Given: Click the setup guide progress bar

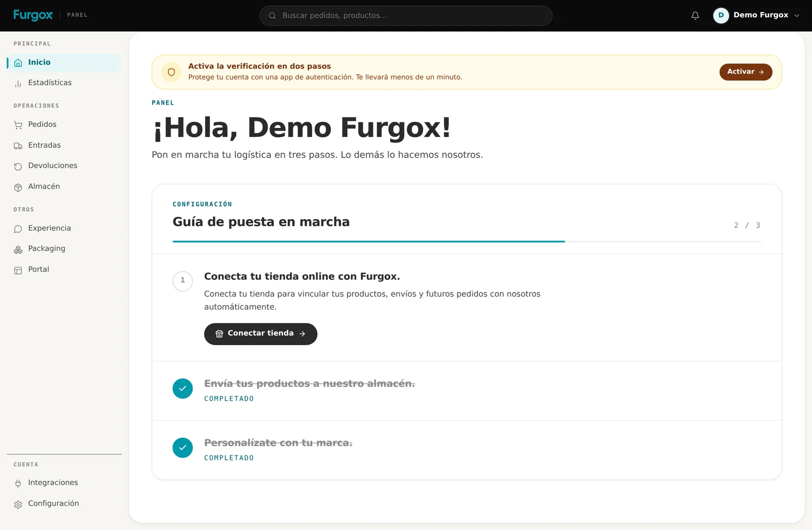Looking at the screenshot, I should click(x=467, y=242).
